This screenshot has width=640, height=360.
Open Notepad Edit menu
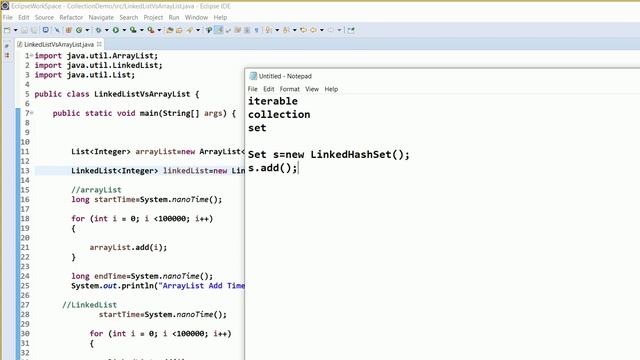click(x=269, y=89)
